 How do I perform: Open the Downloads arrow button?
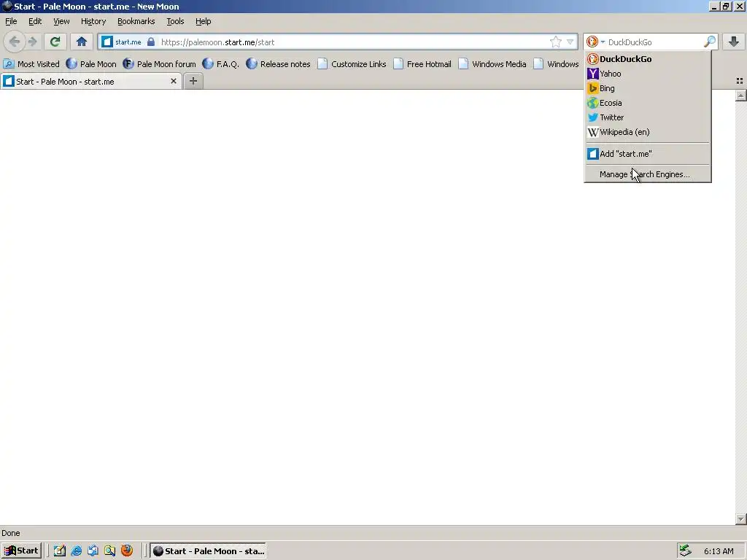(x=734, y=42)
